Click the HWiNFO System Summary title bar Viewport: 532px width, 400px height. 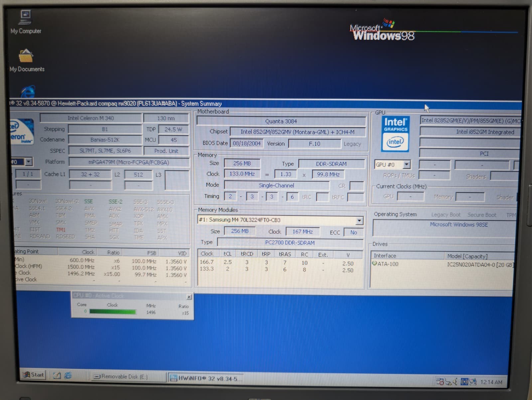(x=265, y=104)
